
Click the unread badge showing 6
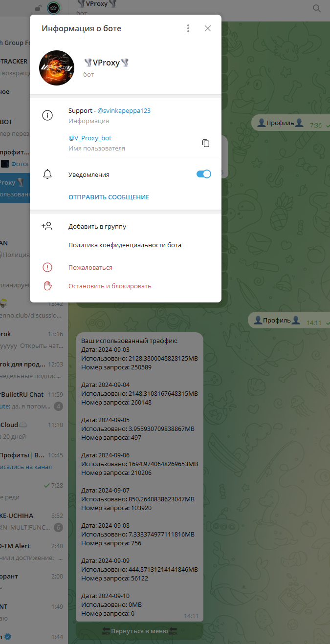(58, 527)
